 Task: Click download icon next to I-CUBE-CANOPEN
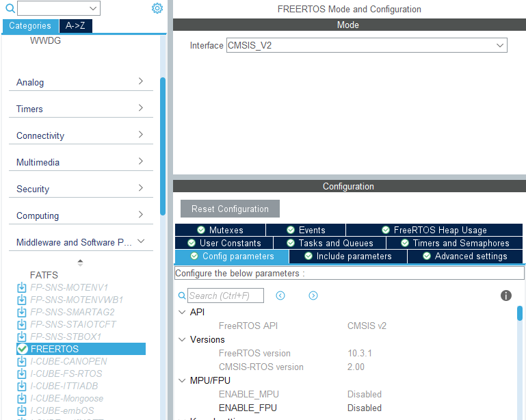click(21, 361)
